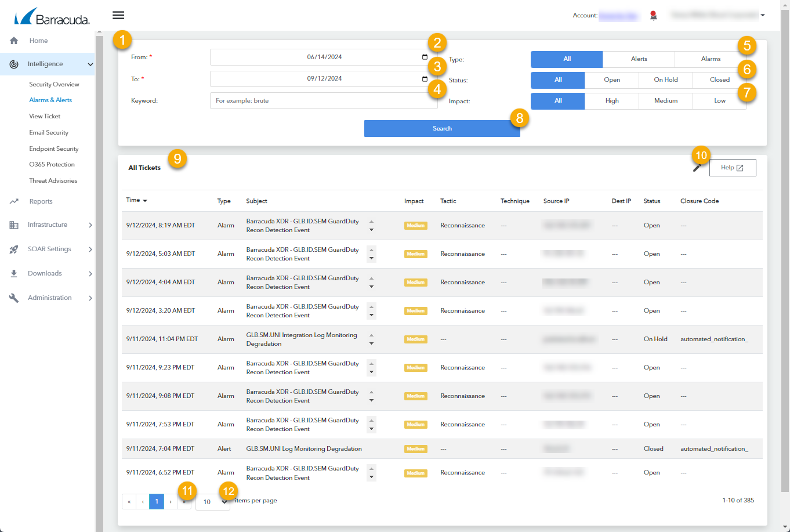Click the pencil edit icon near Help
The width and height of the screenshot is (790, 532).
697,168
